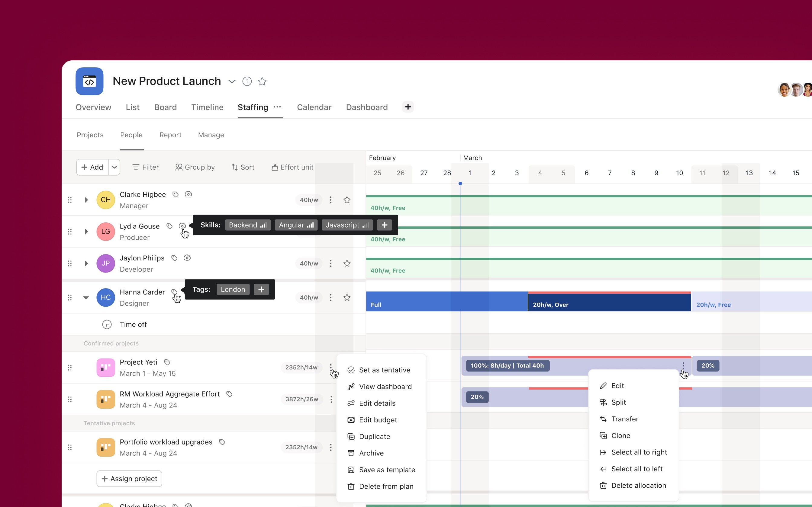Viewport: 812px width, 507px height.
Task: Click the info icon beside New Product Launch
Action: [x=247, y=81]
